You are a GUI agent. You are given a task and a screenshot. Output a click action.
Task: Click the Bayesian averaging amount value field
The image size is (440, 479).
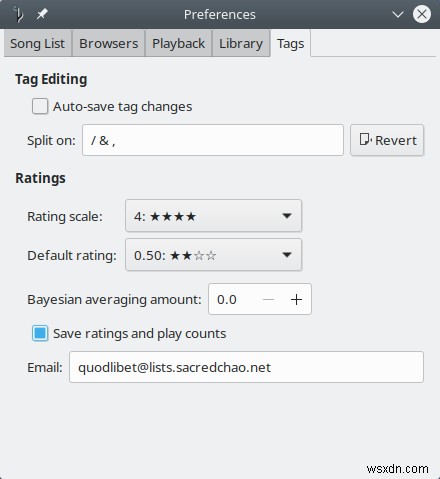pyautogui.click(x=233, y=299)
